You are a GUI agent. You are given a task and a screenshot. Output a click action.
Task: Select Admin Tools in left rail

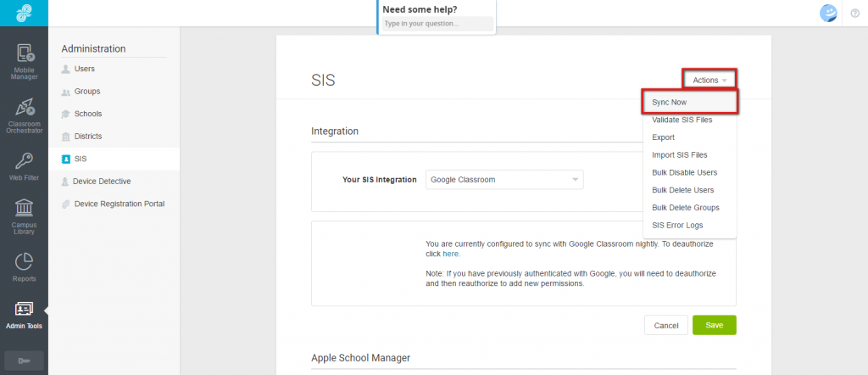pyautogui.click(x=24, y=315)
